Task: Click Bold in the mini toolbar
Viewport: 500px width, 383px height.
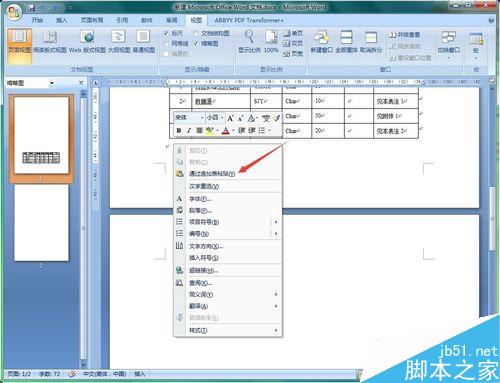Action: point(179,131)
